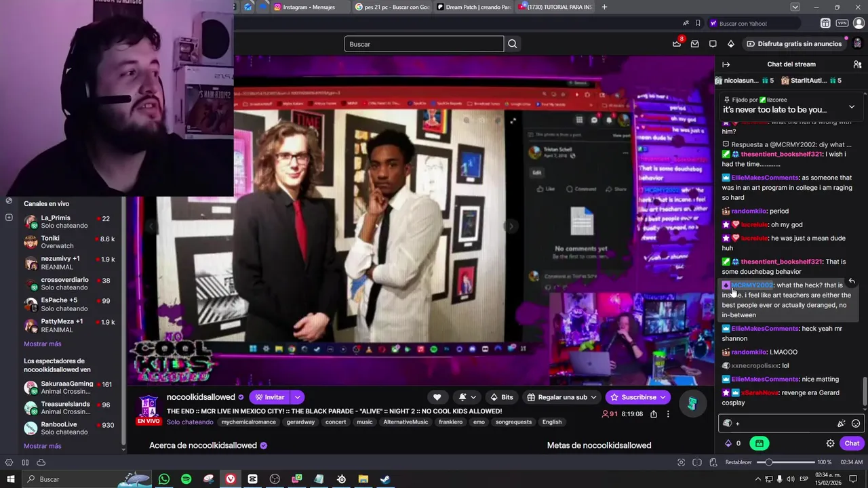Viewport: 868px width, 488px height.
Task: Click Disfruta gratis sin anuncios
Action: tap(794, 44)
